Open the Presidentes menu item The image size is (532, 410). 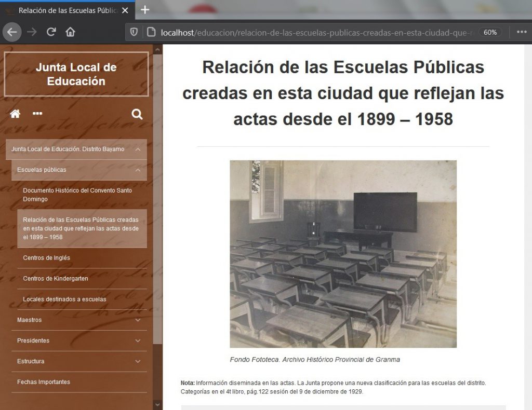[33, 340]
